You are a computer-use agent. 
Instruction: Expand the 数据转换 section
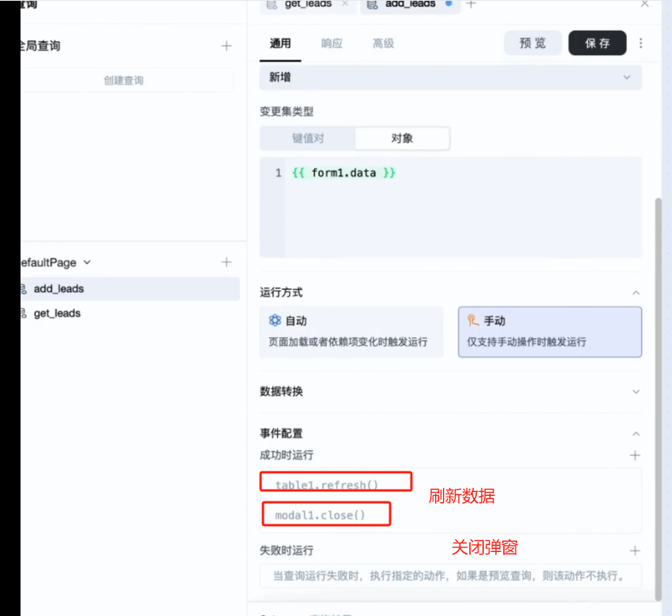tap(636, 392)
